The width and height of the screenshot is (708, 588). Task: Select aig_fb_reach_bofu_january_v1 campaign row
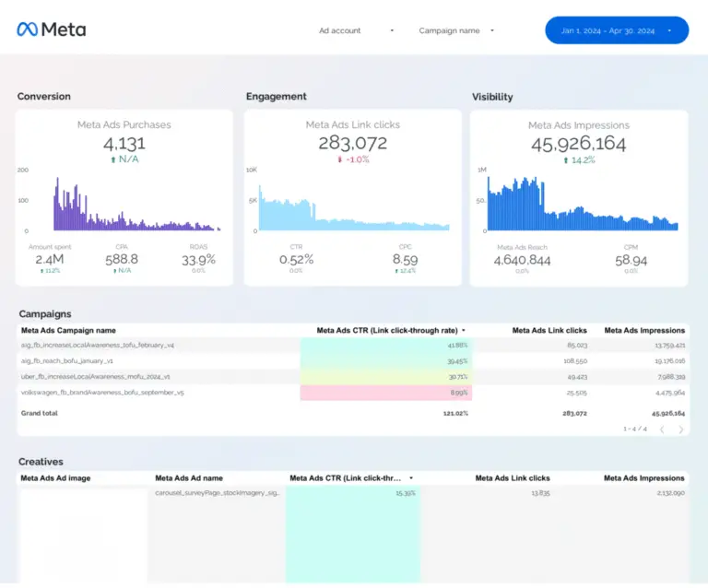click(x=353, y=361)
